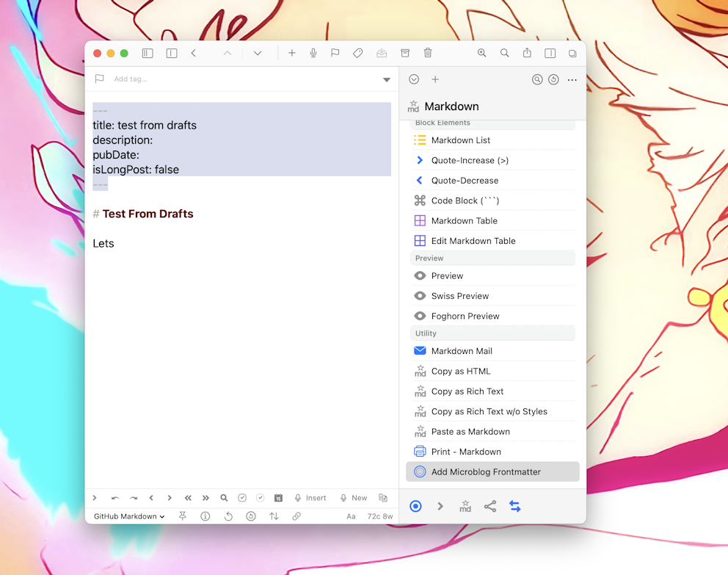
Task: Toggle the flag beside Add tag field
Action: coord(99,79)
